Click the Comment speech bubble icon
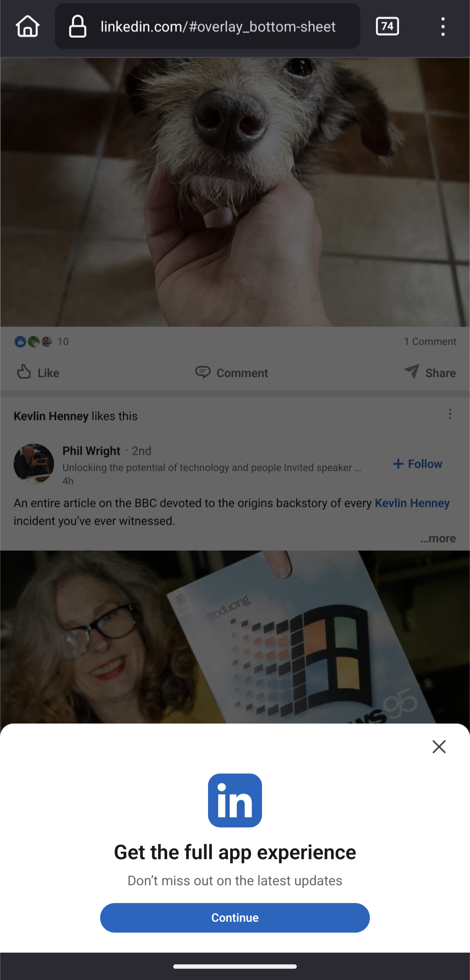Viewport: 470px width, 980px height. (203, 372)
